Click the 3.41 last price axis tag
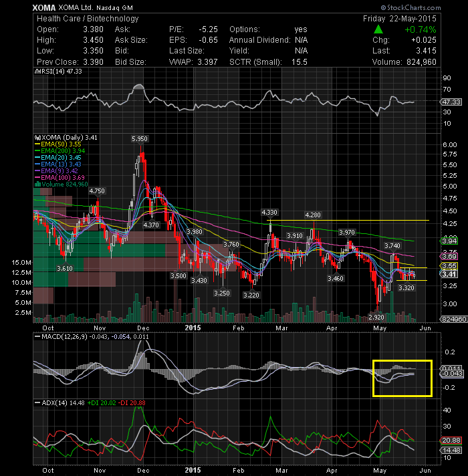This screenshot has height=476, width=468. click(x=449, y=274)
